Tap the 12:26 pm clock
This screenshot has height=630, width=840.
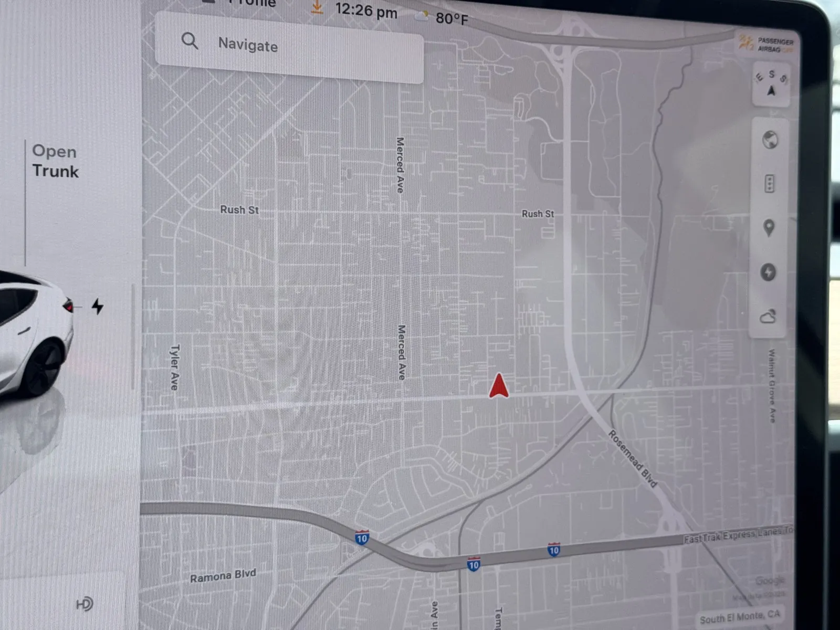coord(366,10)
